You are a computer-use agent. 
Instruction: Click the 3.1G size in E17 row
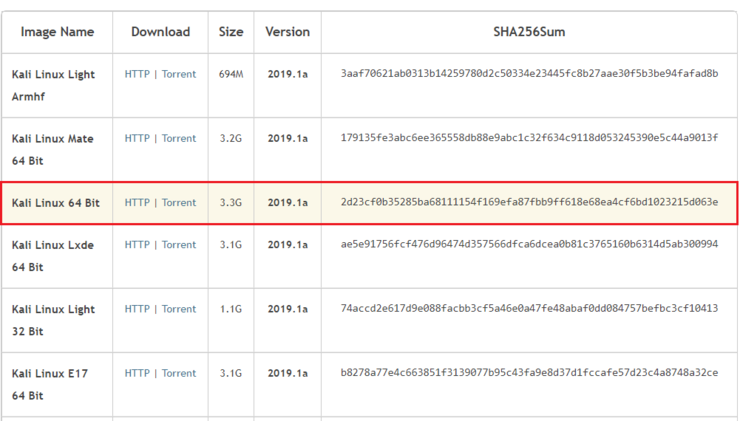(x=231, y=373)
